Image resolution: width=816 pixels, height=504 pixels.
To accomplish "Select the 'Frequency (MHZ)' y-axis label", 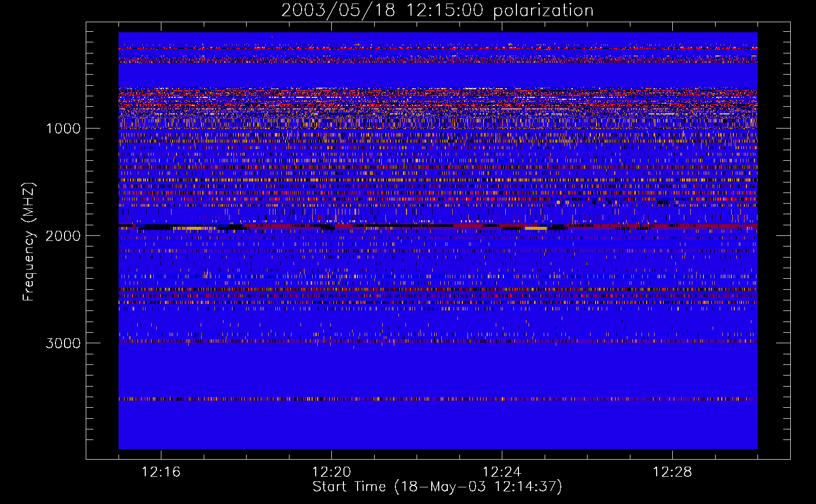I will tap(29, 242).
